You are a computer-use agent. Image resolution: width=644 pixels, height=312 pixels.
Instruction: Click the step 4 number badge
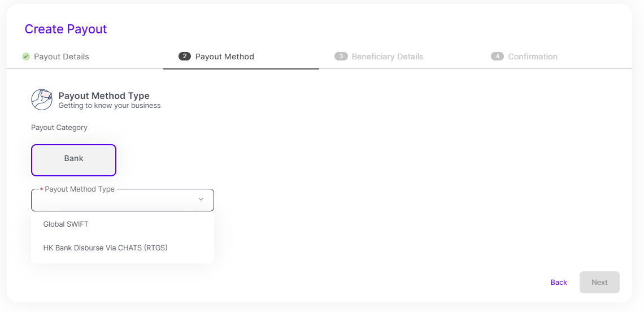[x=497, y=57]
